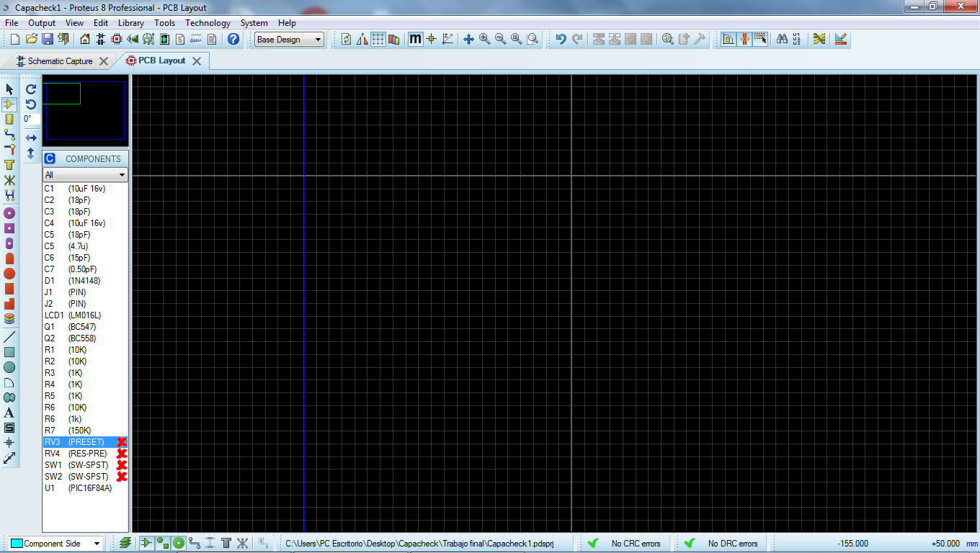Open the Component Side layer selector
The width and height of the screenshot is (980, 553).
[x=55, y=544]
